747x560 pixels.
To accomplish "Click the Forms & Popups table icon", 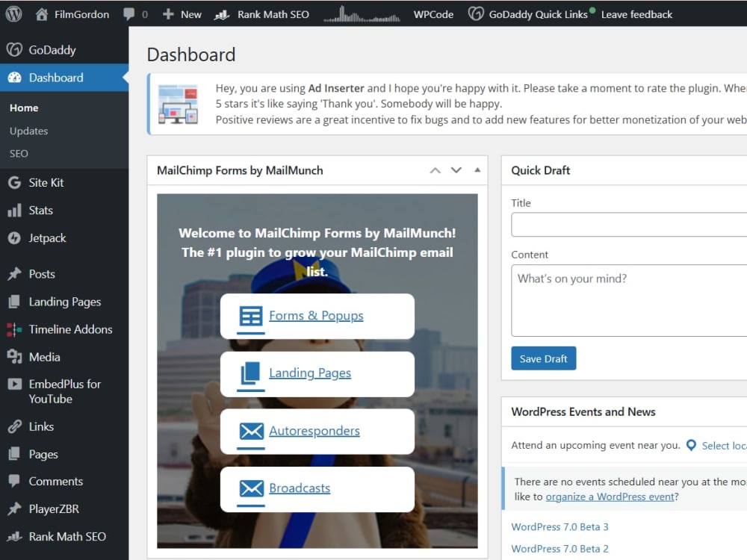I will click(x=250, y=316).
